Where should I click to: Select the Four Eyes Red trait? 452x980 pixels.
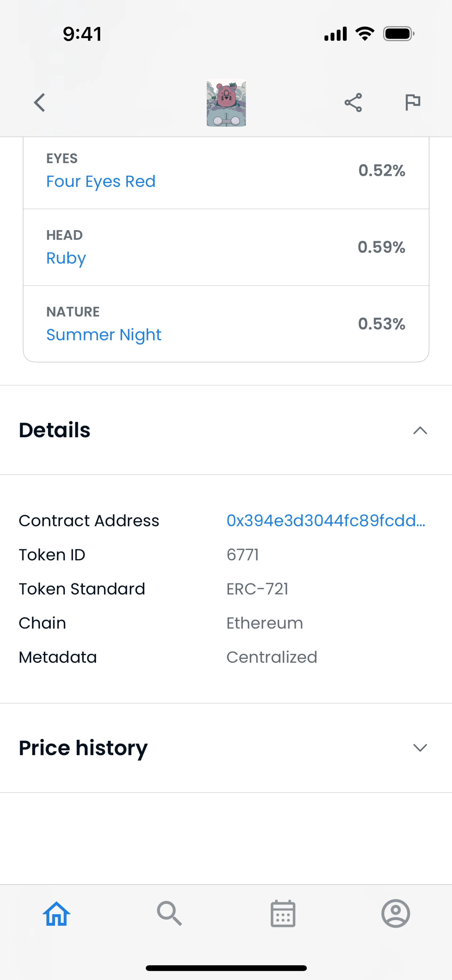(x=101, y=182)
